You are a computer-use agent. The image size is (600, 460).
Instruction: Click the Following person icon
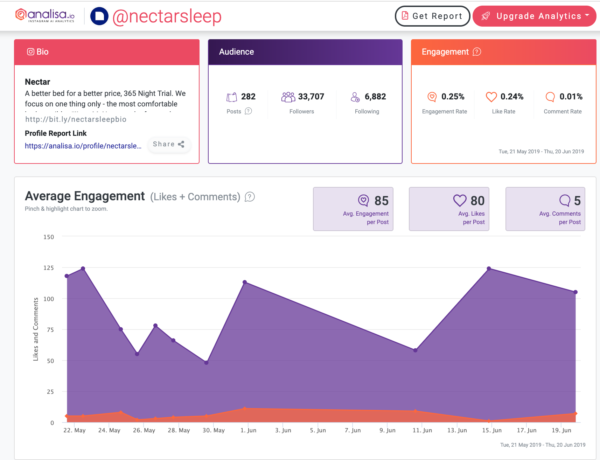tap(355, 97)
